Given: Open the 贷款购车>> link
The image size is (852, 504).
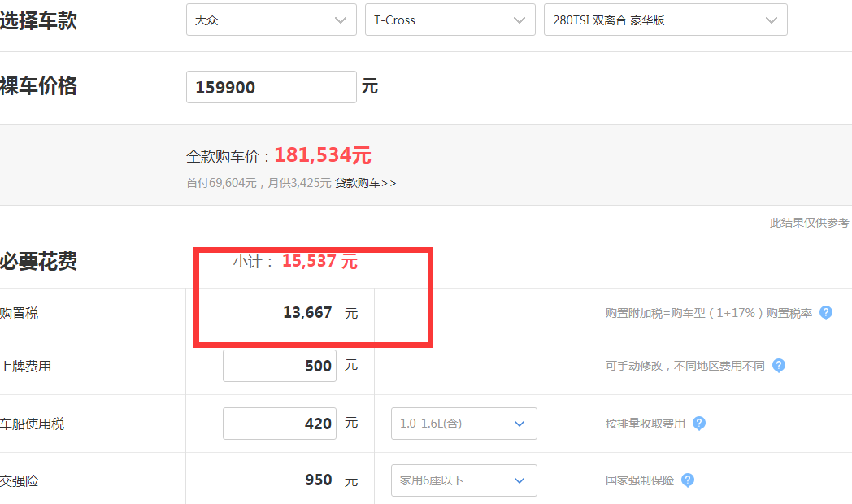Looking at the screenshot, I should coord(365,183).
